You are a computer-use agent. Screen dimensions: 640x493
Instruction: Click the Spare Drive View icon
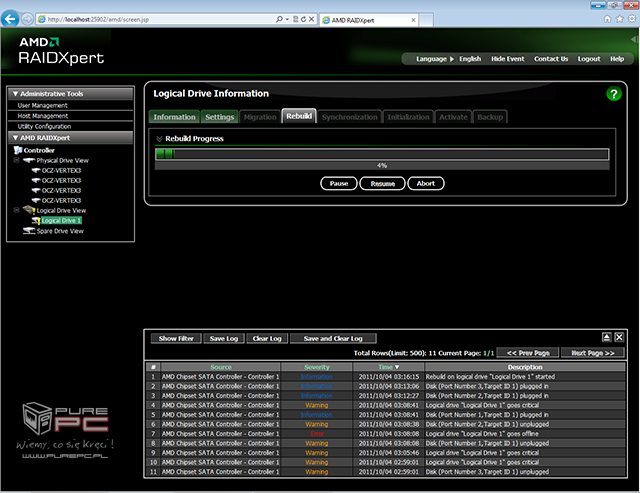[29, 231]
